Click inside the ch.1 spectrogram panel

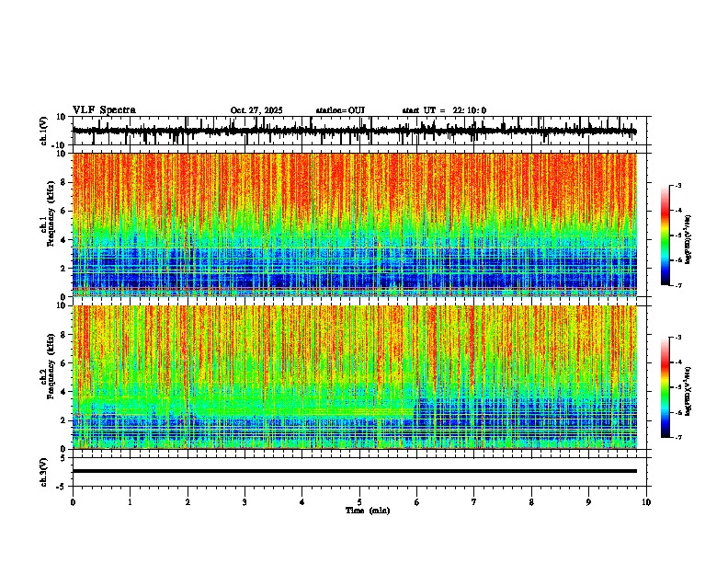point(354,224)
